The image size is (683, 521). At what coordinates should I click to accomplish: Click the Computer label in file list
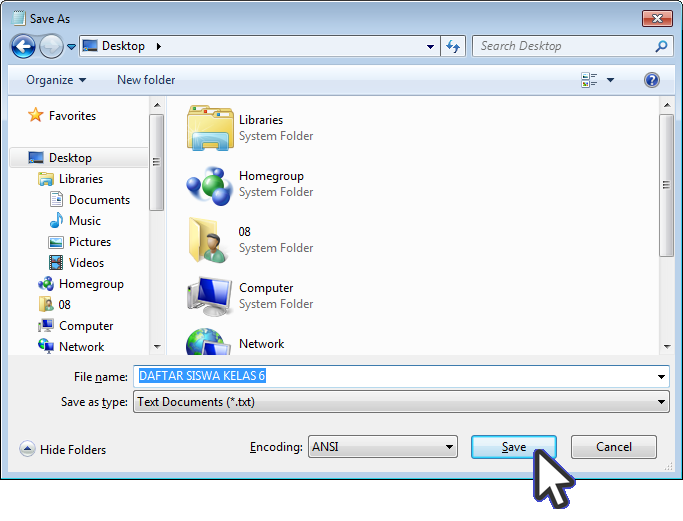click(x=266, y=288)
